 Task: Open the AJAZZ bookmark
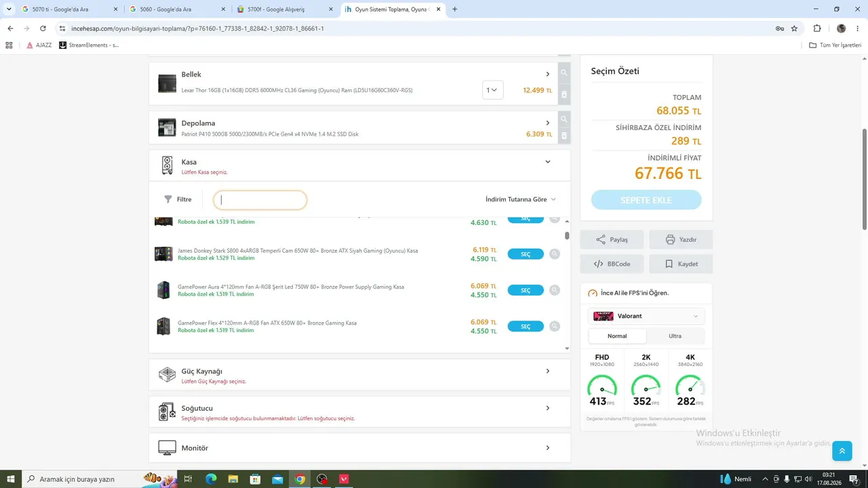click(x=39, y=45)
